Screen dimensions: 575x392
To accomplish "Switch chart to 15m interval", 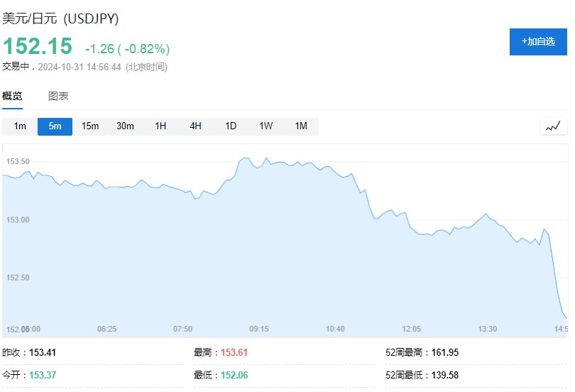I will 90,126.
